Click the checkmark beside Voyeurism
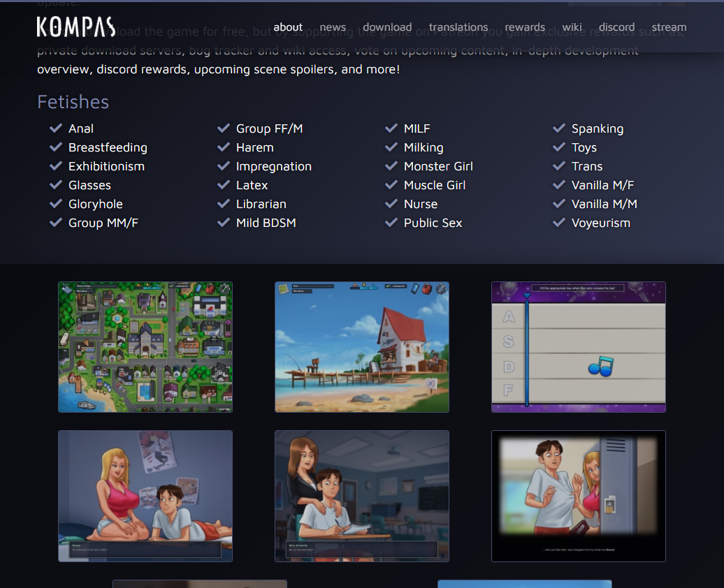The width and height of the screenshot is (724, 588). pos(559,223)
